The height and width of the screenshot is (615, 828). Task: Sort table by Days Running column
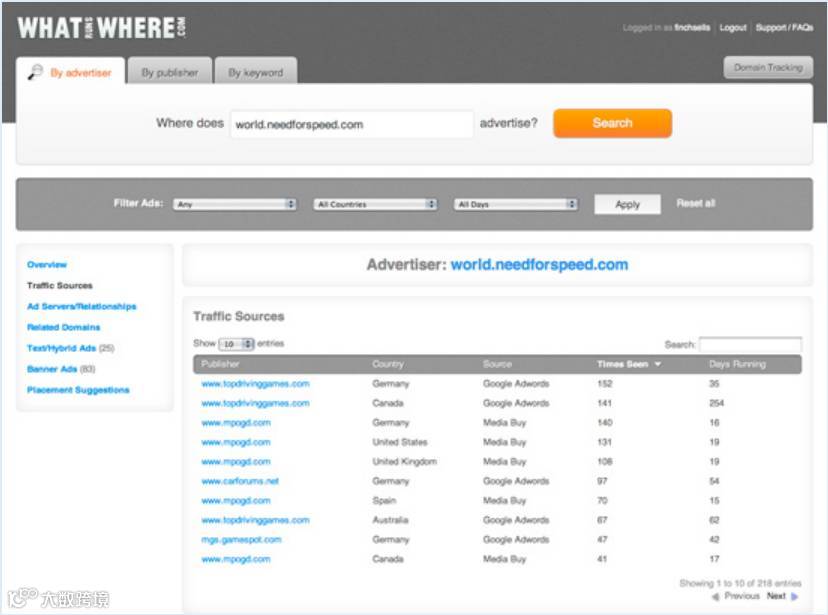tap(737, 364)
